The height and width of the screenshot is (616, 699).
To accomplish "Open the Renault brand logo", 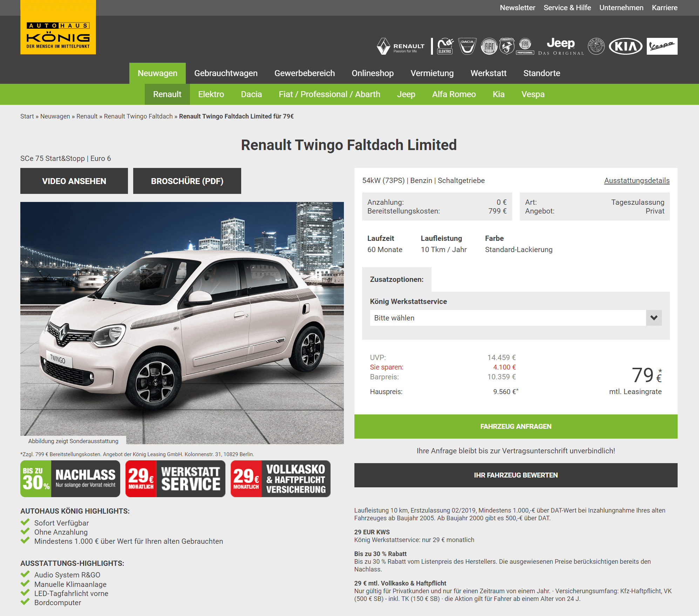I will click(401, 46).
